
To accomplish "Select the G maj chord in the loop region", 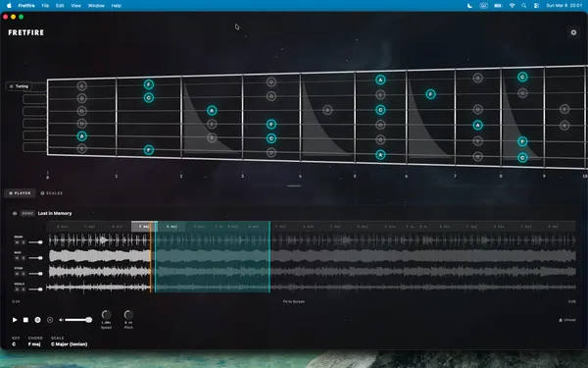I will [x=171, y=227].
